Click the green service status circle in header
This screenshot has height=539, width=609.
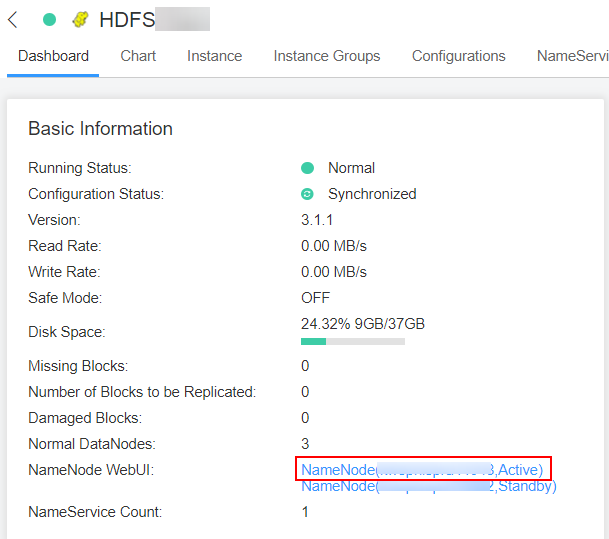49,19
